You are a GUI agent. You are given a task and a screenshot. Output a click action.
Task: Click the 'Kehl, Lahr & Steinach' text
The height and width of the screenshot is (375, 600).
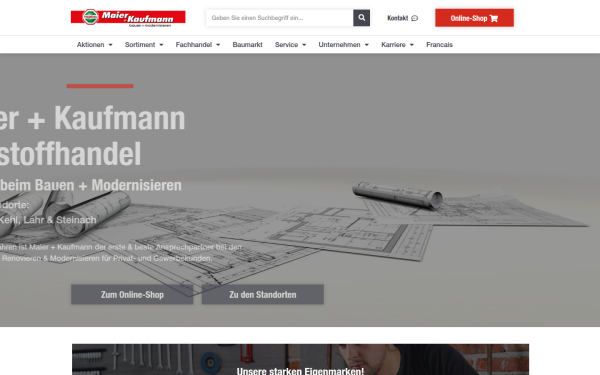click(48, 220)
